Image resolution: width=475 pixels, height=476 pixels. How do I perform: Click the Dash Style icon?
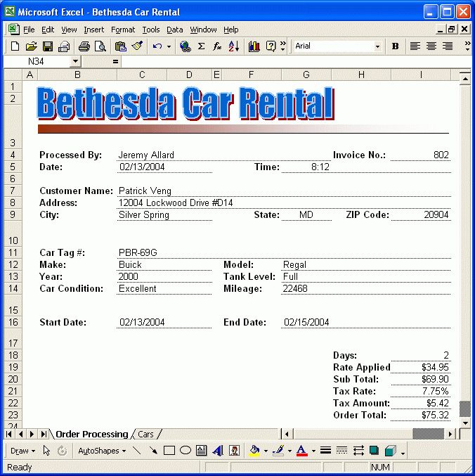point(341,451)
